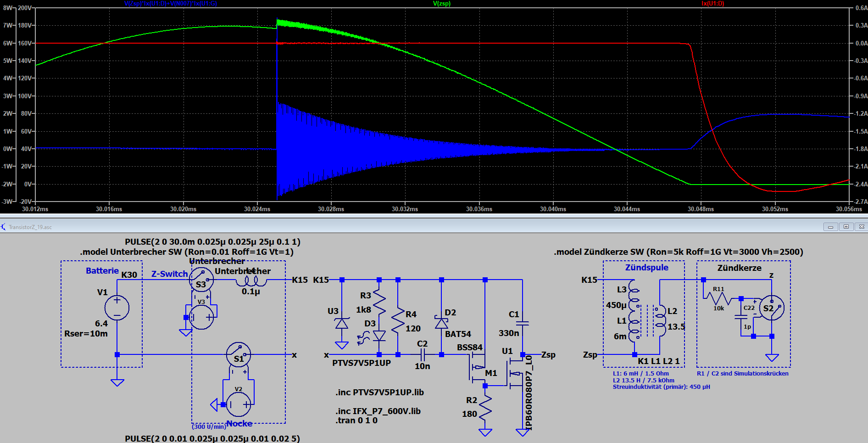Click the L2 secondary coil inductor
Viewport: 868px width, 443px height.
[659, 320]
